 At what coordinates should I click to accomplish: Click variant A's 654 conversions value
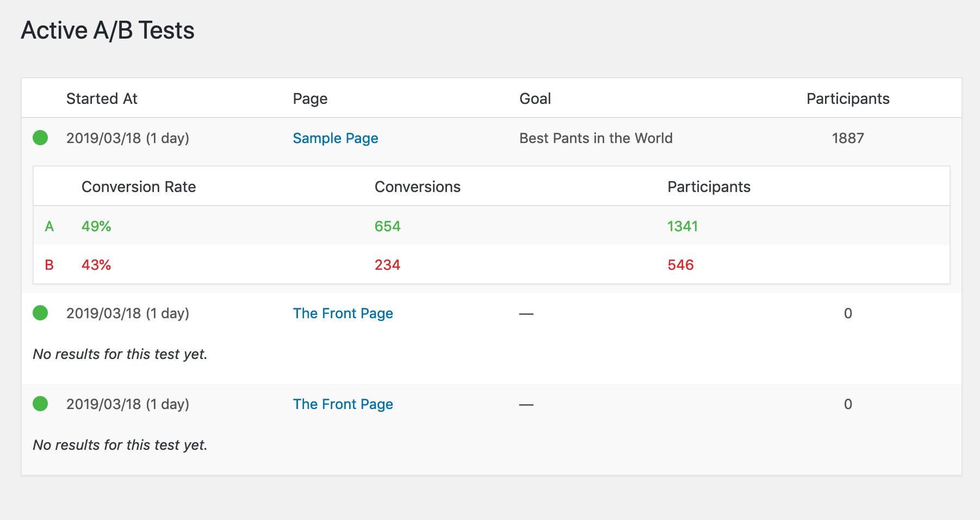[388, 226]
